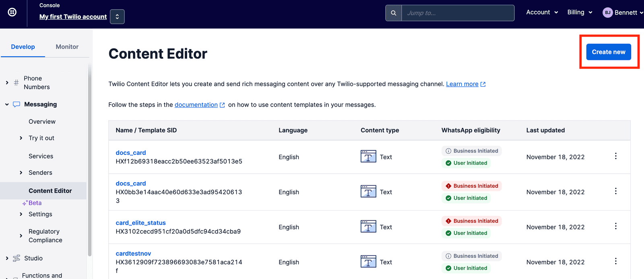Open actions menu for card_elite_status row
The height and width of the screenshot is (279, 644).
615,226
